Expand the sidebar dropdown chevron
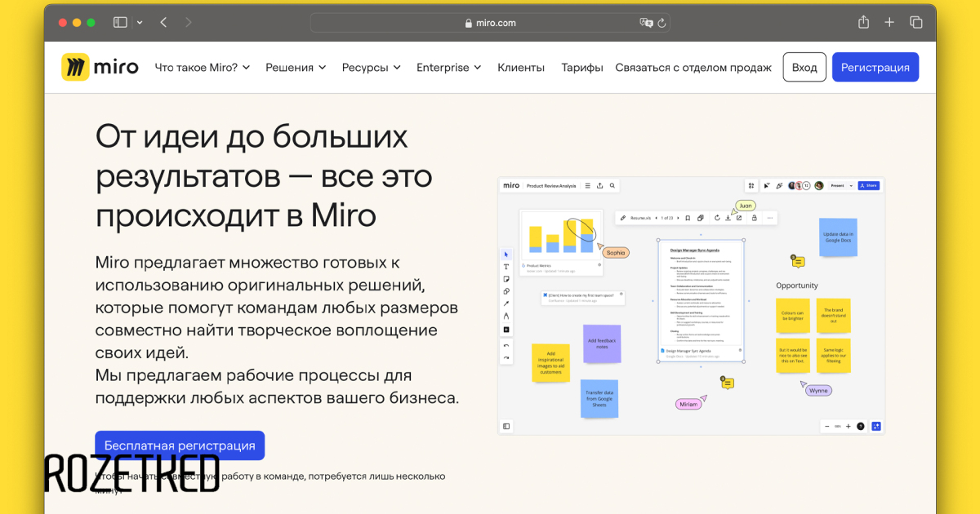The height and width of the screenshot is (514, 980). tap(140, 23)
